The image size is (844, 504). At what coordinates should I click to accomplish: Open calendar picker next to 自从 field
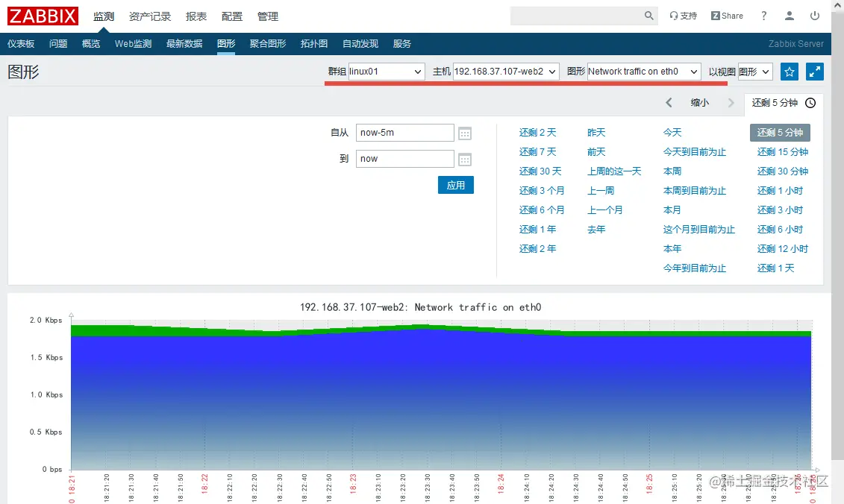pyautogui.click(x=465, y=132)
